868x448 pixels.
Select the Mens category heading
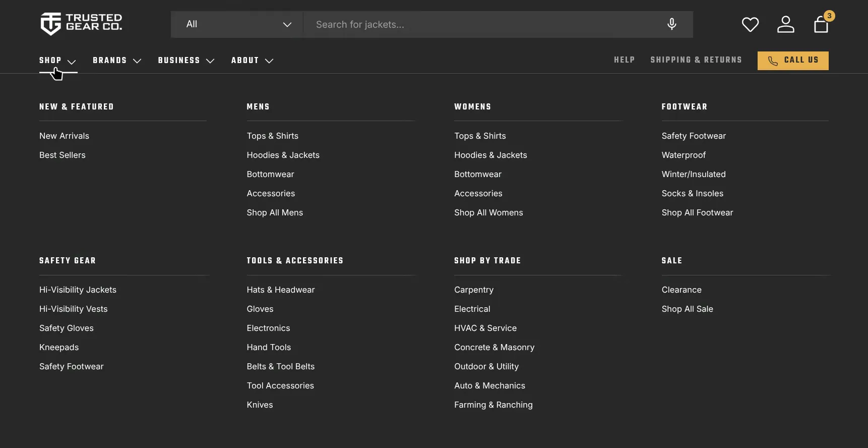258,106
